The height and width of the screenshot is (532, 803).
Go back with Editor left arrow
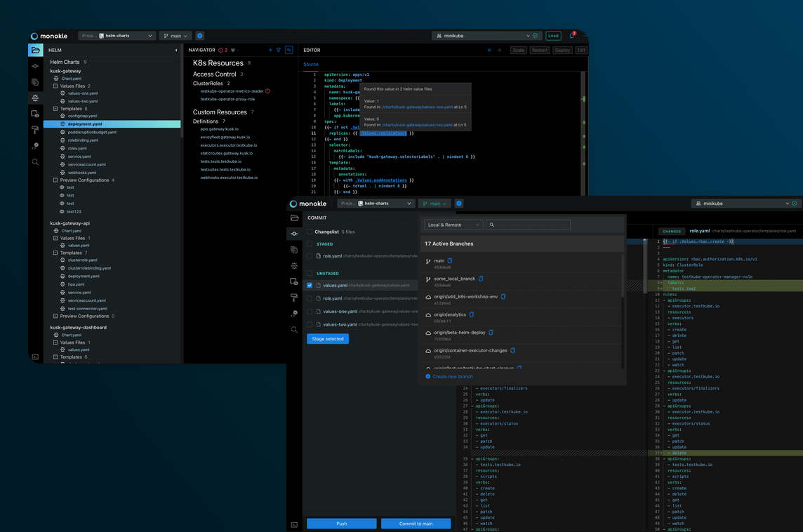489,50
